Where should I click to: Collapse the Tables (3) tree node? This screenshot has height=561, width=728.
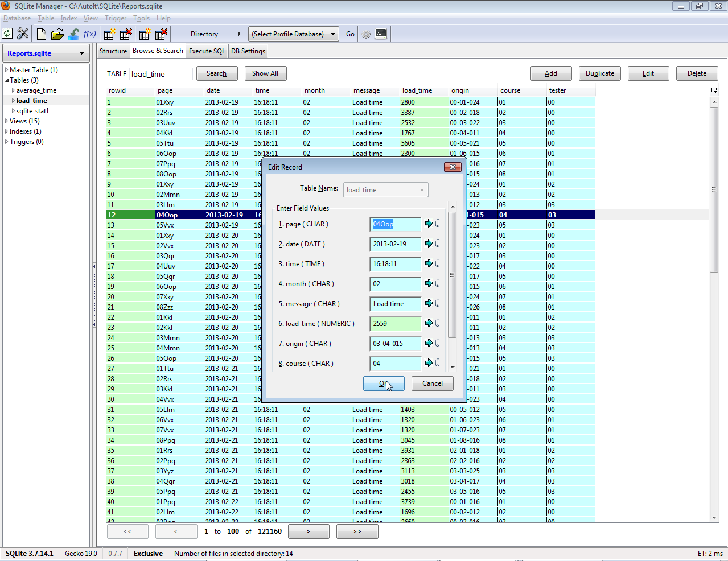click(x=6, y=80)
